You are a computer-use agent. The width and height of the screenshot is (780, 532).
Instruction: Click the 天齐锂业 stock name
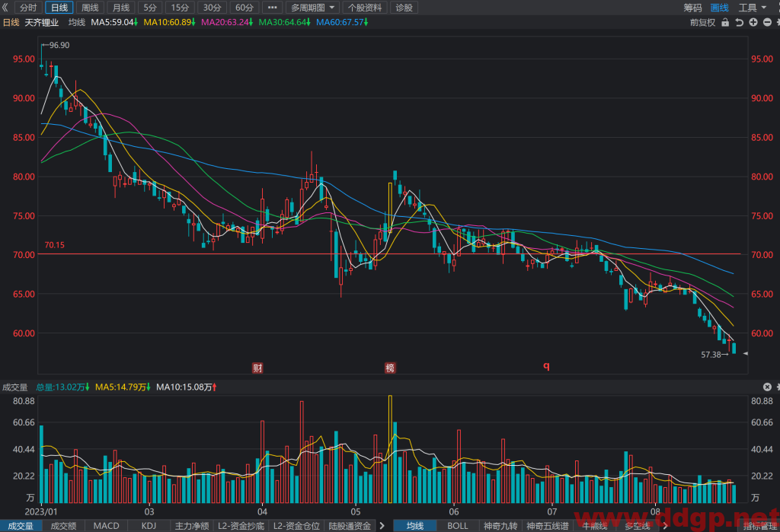(42, 22)
